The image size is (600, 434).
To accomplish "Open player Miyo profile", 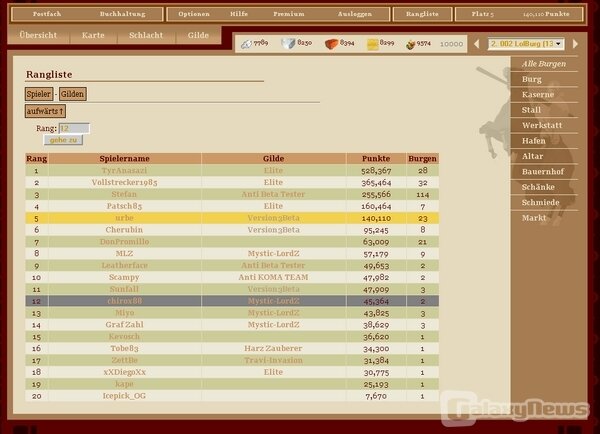I will (x=124, y=313).
